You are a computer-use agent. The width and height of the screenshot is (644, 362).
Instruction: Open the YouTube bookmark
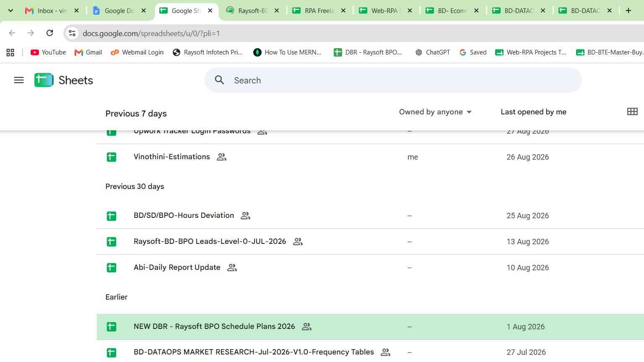pyautogui.click(x=48, y=52)
